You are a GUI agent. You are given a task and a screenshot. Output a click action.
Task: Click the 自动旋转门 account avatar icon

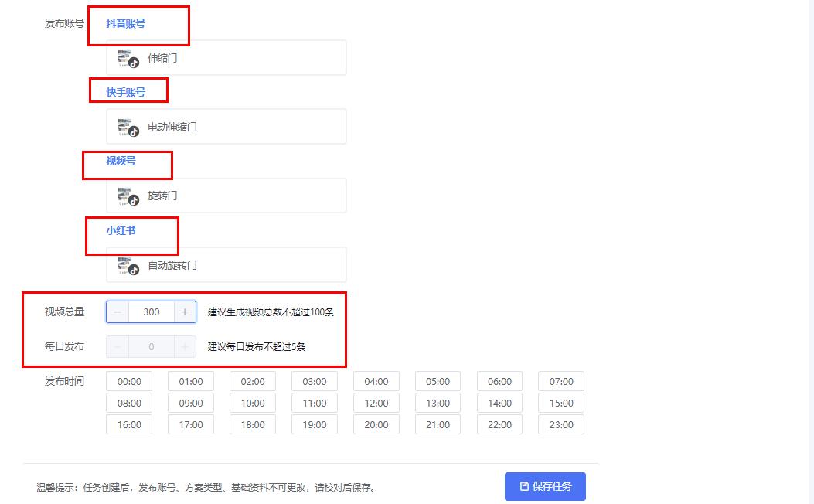coord(125,264)
